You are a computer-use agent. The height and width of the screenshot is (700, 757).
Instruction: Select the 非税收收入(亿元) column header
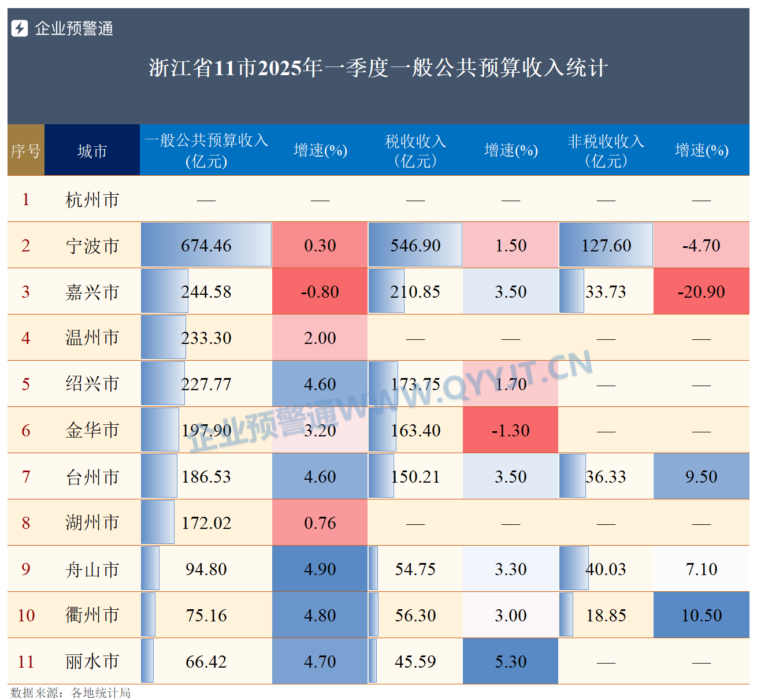click(606, 150)
